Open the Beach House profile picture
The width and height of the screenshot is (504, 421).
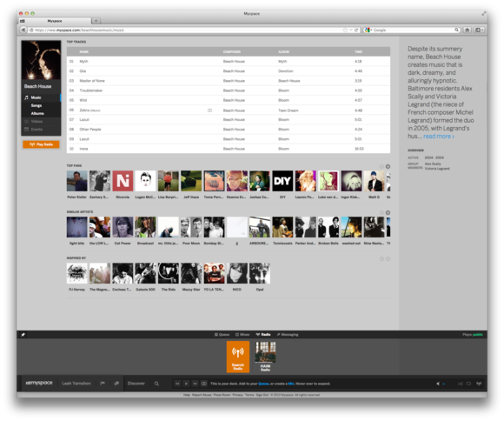point(41,60)
